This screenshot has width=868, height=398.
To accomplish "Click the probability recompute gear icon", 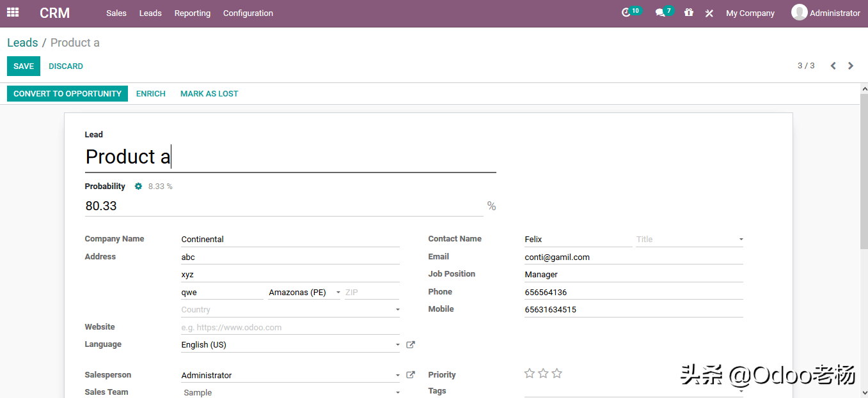I will (x=138, y=186).
